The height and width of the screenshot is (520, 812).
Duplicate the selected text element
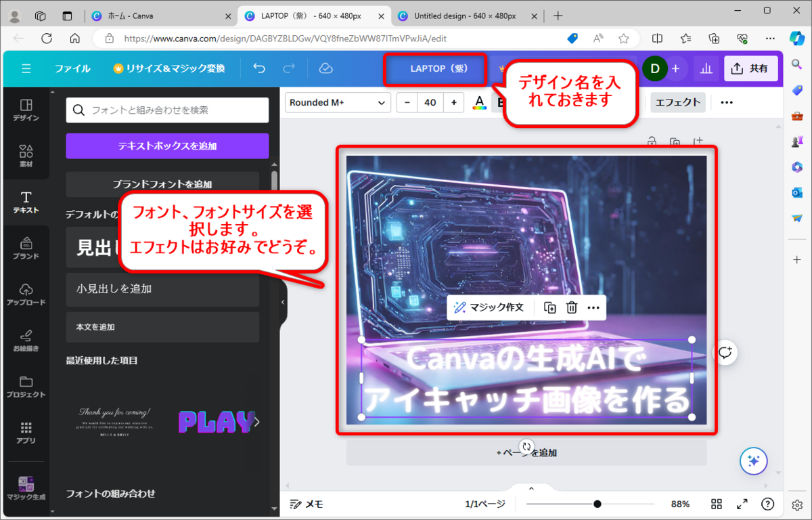550,307
